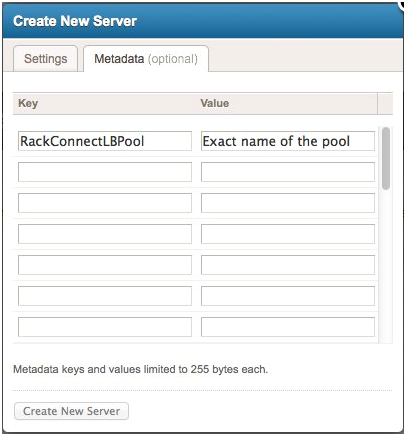Screen dimensions: 406x436
Task: Click the 'Metadata keys and values limited' note
Action: point(140,369)
